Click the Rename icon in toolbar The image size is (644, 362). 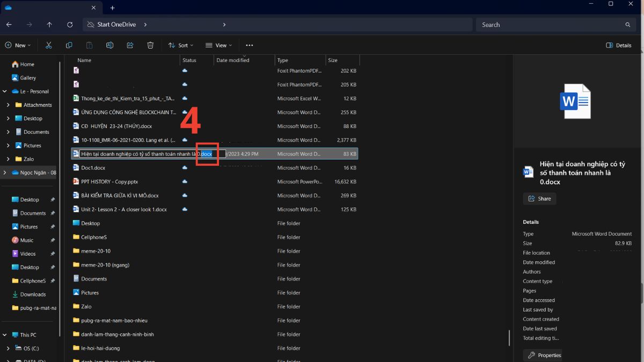[x=110, y=46]
